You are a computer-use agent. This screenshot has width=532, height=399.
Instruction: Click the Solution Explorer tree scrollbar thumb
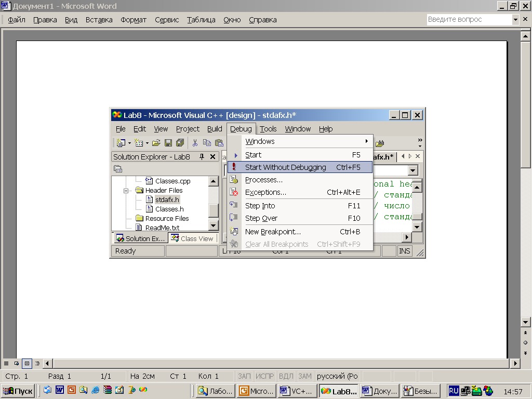(x=214, y=210)
